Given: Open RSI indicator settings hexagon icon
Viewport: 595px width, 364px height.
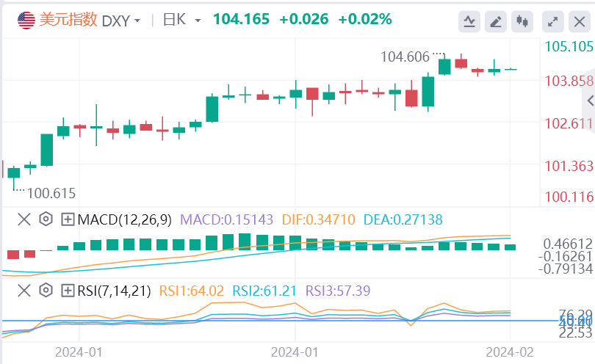Looking at the screenshot, I should 46,291.
